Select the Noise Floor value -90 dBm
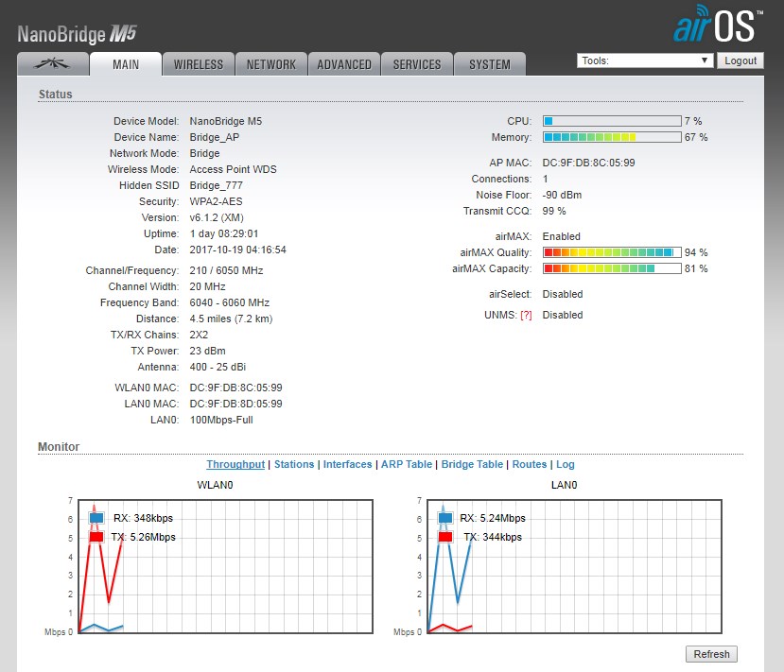Viewport: 784px width, 672px height. pyautogui.click(x=562, y=195)
